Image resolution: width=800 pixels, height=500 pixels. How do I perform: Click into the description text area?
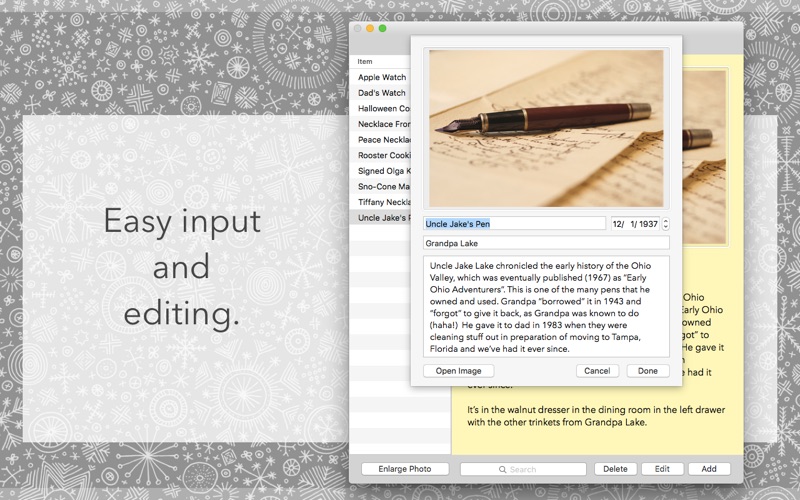(x=546, y=307)
